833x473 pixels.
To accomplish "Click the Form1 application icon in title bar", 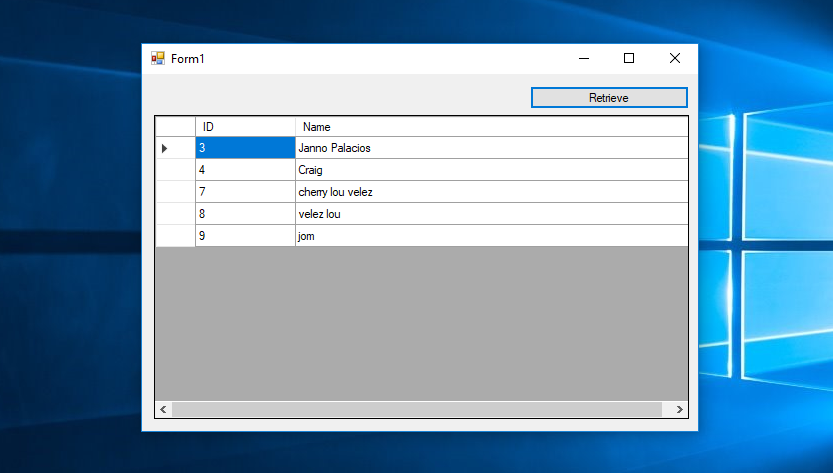I will pos(158,58).
